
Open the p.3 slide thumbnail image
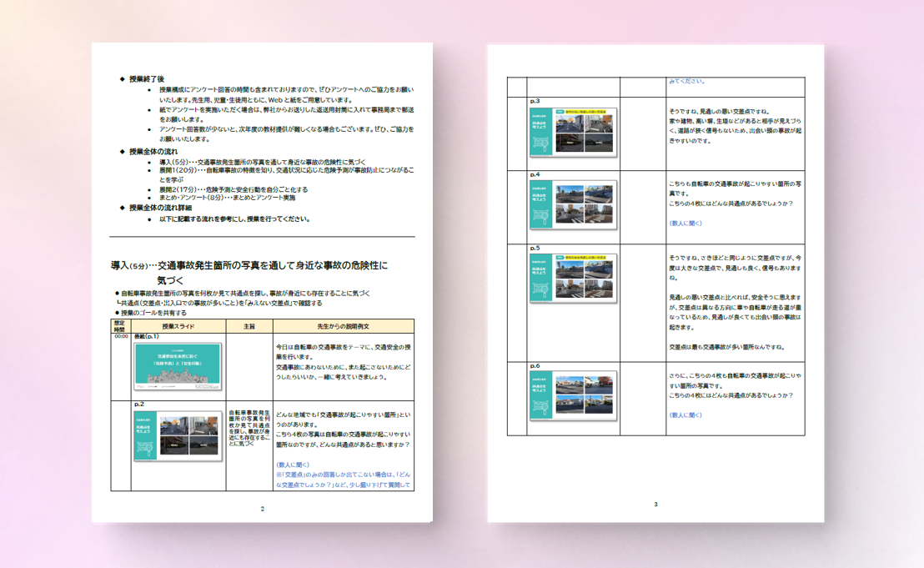(573, 132)
